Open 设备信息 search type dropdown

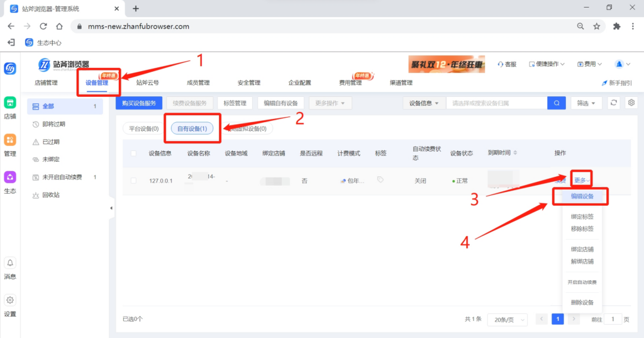[x=423, y=103]
